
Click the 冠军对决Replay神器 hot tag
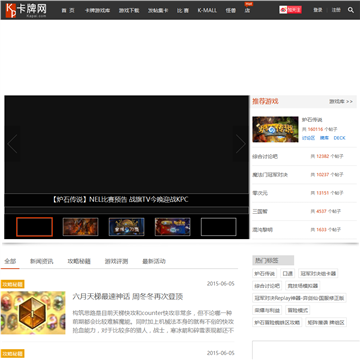pos(299,298)
